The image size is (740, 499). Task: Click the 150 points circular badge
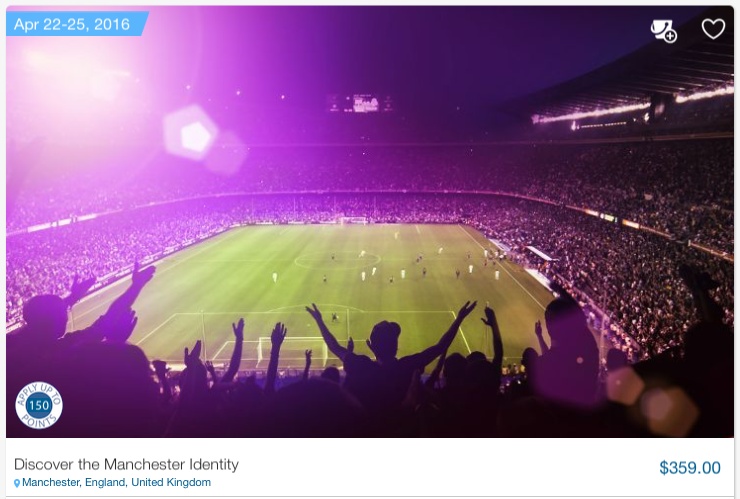[x=39, y=405]
